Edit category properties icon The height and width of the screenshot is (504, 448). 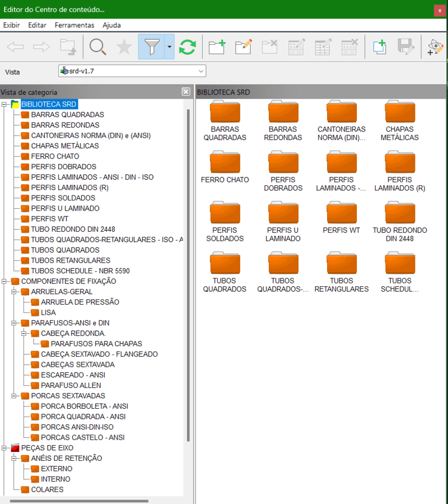243,47
